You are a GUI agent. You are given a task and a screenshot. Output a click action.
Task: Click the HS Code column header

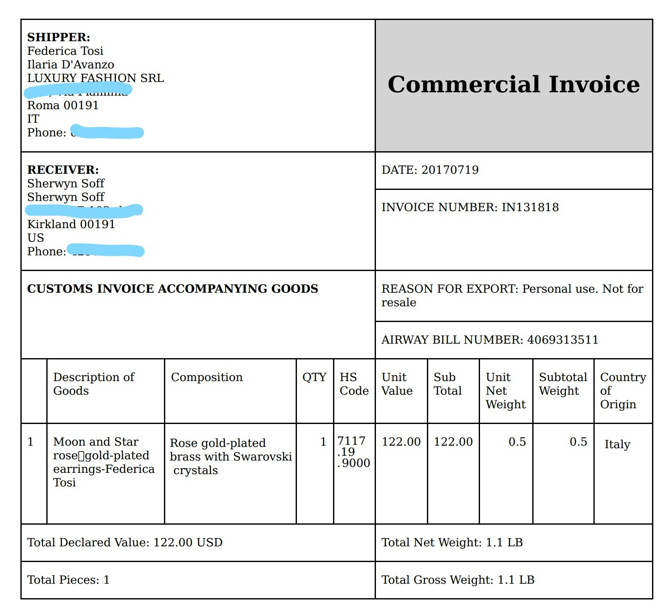354,384
